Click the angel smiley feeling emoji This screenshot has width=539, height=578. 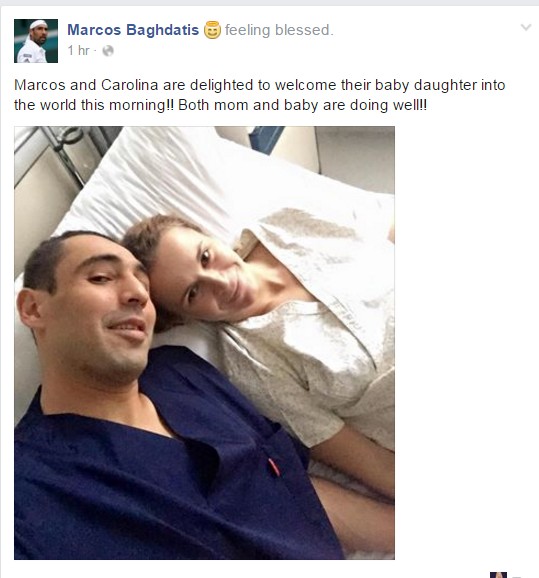coord(212,30)
